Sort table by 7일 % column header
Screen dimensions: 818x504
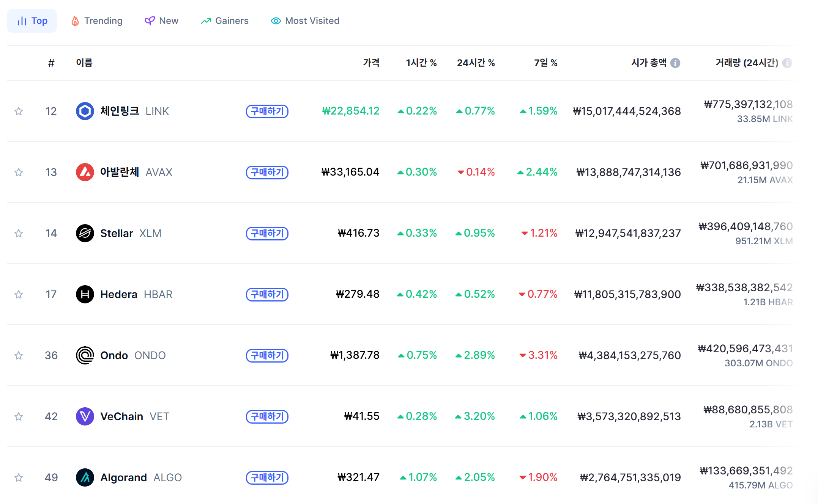click(545, 63)
